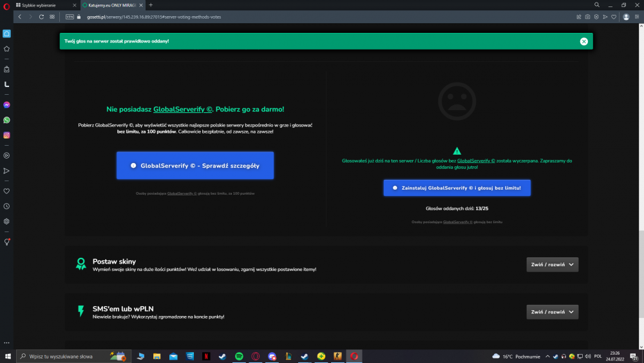Click GlobalServerify link below vote count
Image resolution: width=644 pixels, height=363 pixels.
457,222
